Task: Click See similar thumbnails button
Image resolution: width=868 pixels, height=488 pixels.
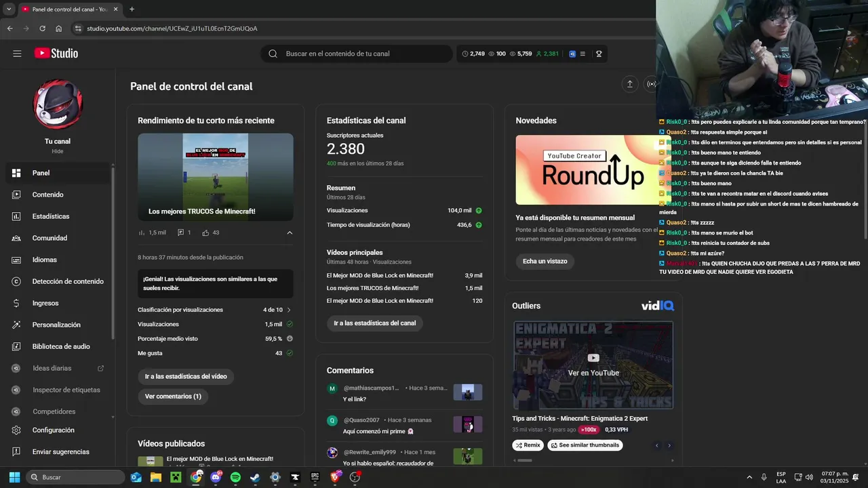Action: tap(585, 445)
